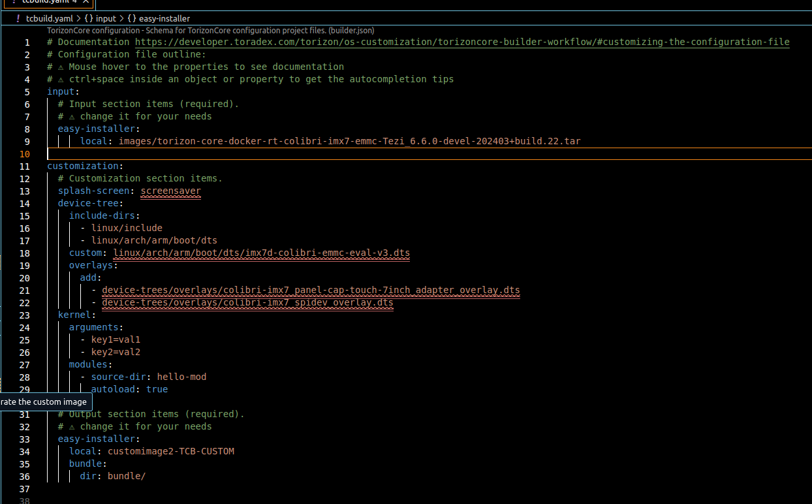Open the 'easy-installer' breadcrumb segment
The image size is (812, 504).
pos(164,18)
